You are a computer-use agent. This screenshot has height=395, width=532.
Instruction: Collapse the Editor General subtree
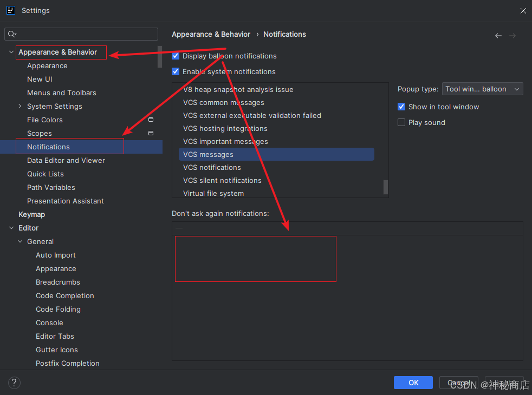click(x=20, y=241)
